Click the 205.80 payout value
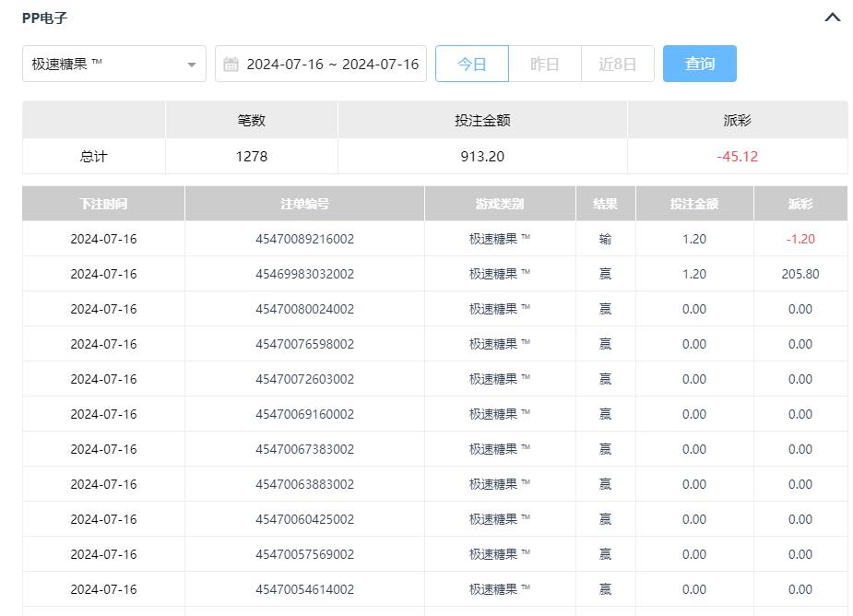The image size is (853, 616). click(x=800, y=274)
